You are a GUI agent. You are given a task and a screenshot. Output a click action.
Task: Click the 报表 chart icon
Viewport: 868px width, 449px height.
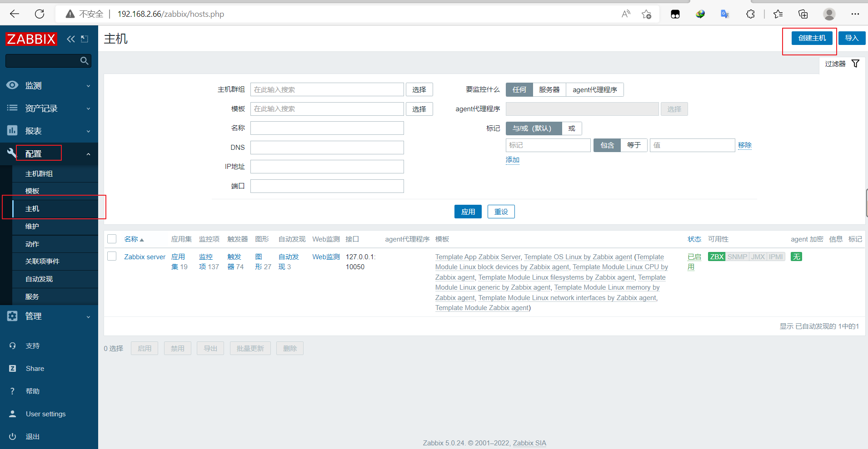click(12, 131)
